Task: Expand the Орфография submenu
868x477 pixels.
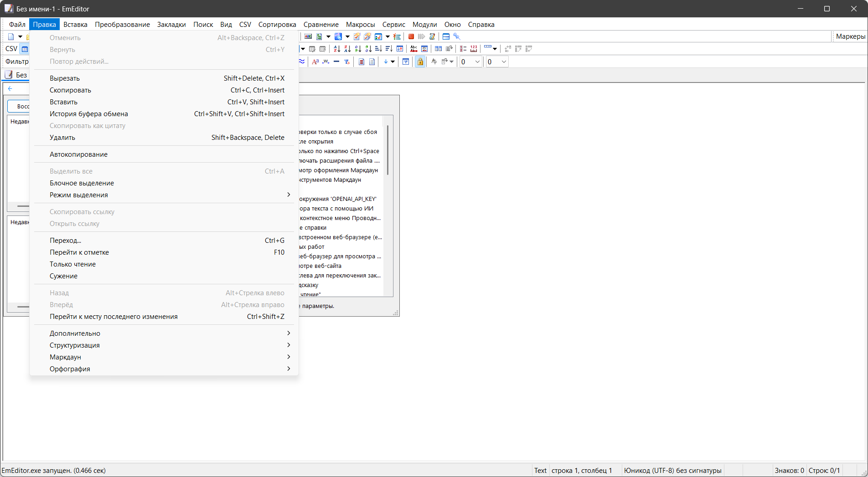Action: pyautogui.click(x=164, y=369)
